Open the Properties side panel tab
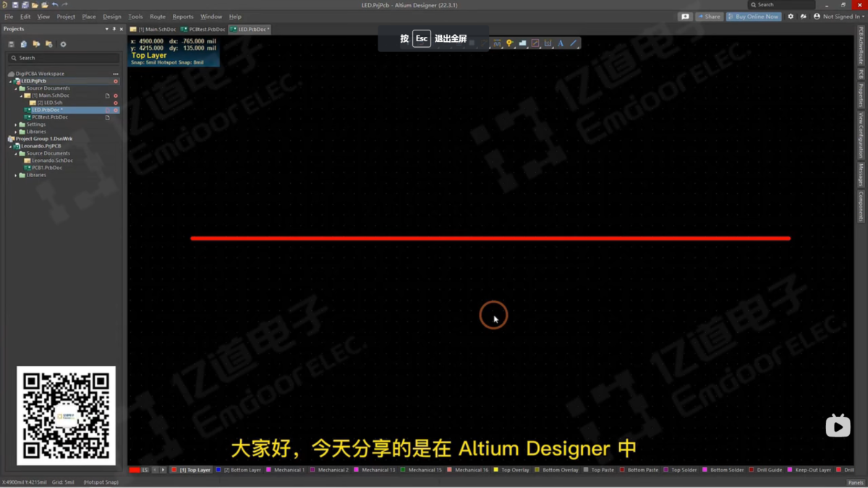Screen dimensions: 868x488 (861, 95)
